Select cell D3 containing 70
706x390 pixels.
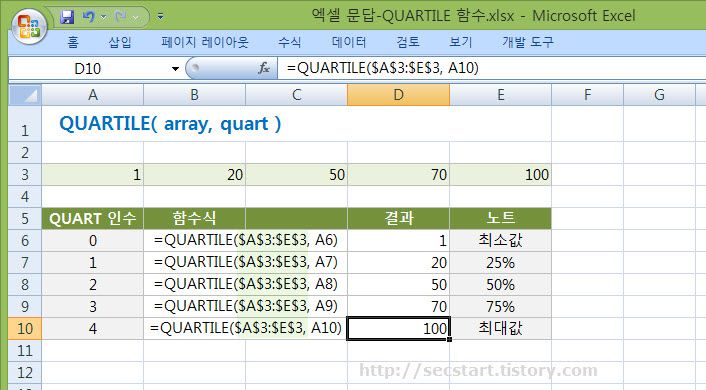(398, 175)
